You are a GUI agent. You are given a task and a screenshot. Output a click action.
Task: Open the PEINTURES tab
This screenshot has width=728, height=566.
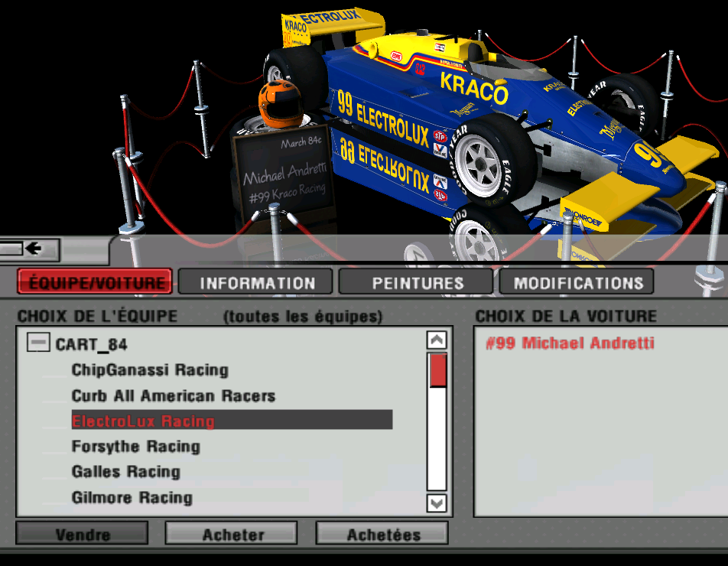coord(416,281)
